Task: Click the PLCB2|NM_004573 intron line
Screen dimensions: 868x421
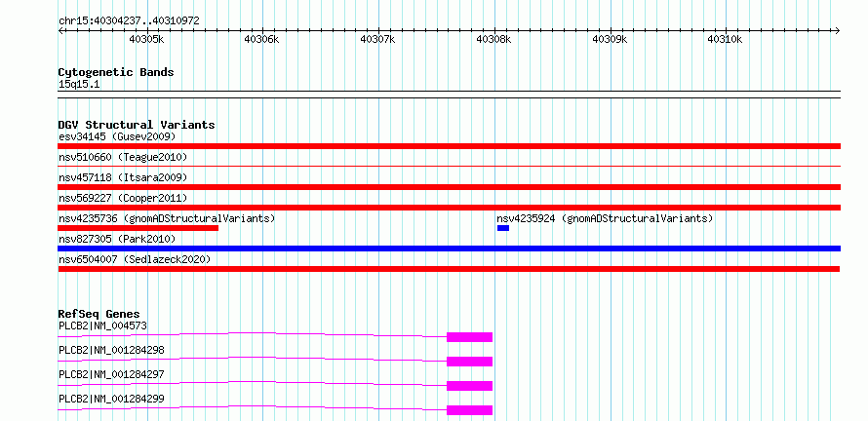Action: [x=253, y=334]
